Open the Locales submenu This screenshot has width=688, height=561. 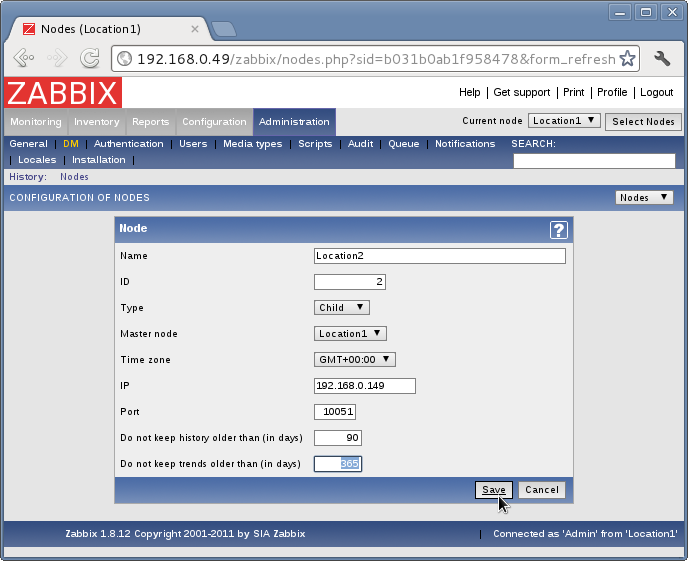pyautogui.click(x=37, y=160)
